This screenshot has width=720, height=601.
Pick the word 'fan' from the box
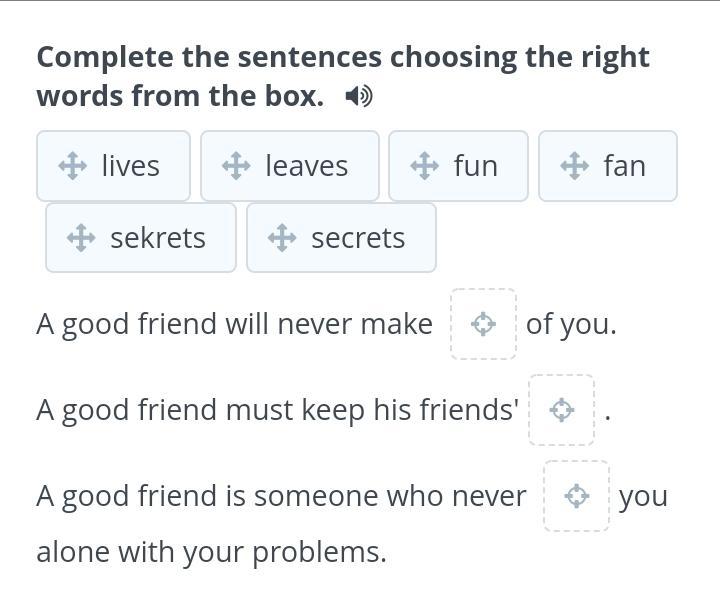point(624,166)
